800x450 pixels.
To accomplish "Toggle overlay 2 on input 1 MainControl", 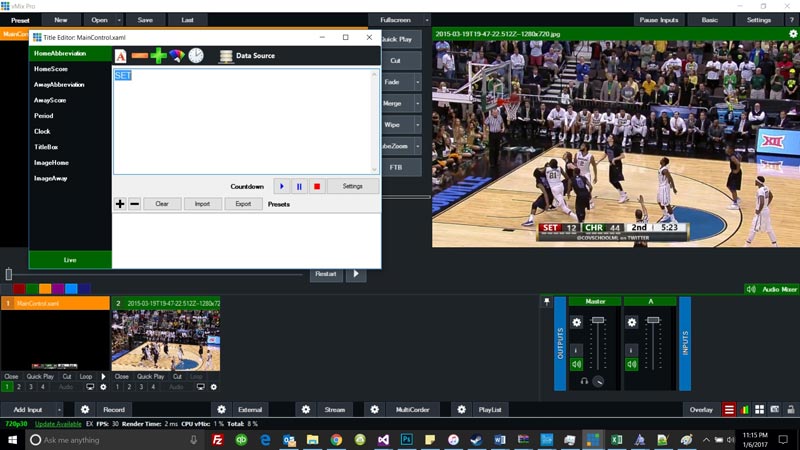I will coord(19,387).
